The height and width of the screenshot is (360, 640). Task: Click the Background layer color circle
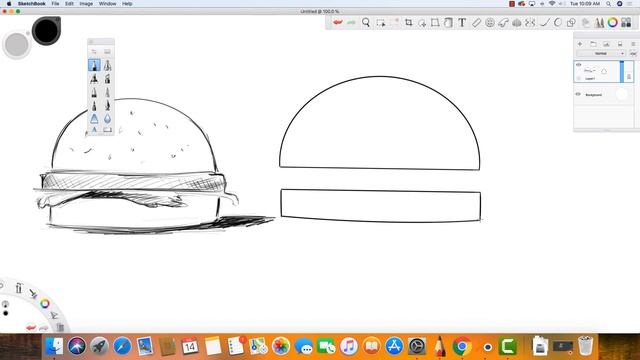click(621, 94)
